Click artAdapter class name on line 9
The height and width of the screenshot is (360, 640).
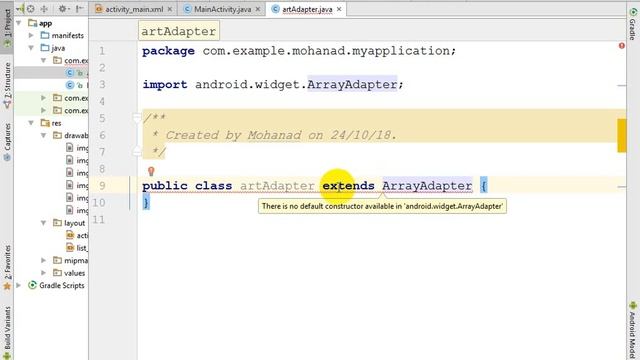(x=277, y=186)
